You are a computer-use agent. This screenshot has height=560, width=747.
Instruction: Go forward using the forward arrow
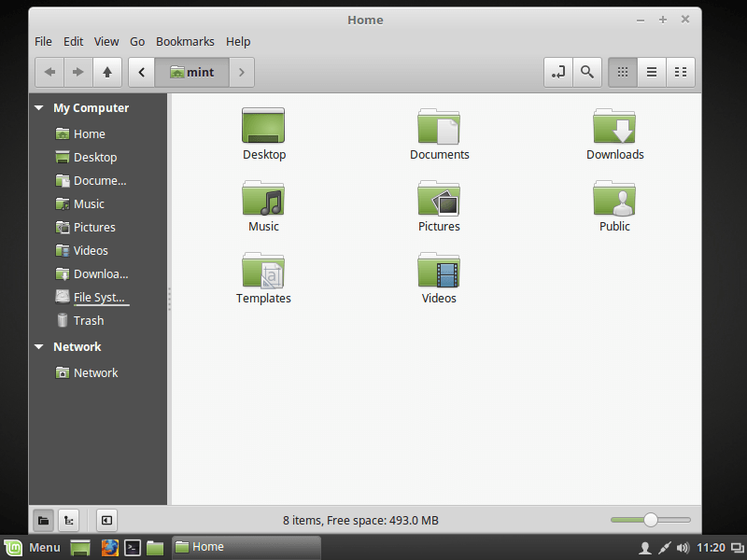pyautogui.click(x=78, y=73)
